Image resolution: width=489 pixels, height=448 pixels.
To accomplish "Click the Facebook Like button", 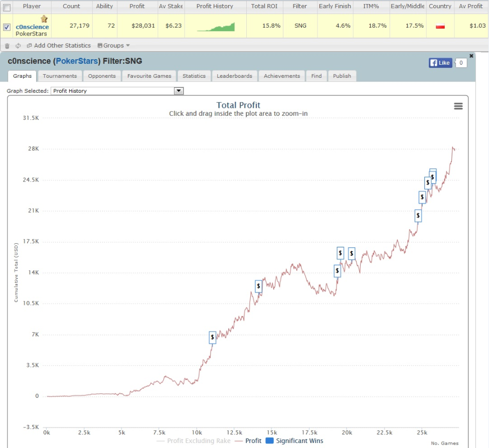I will (440, 63).
